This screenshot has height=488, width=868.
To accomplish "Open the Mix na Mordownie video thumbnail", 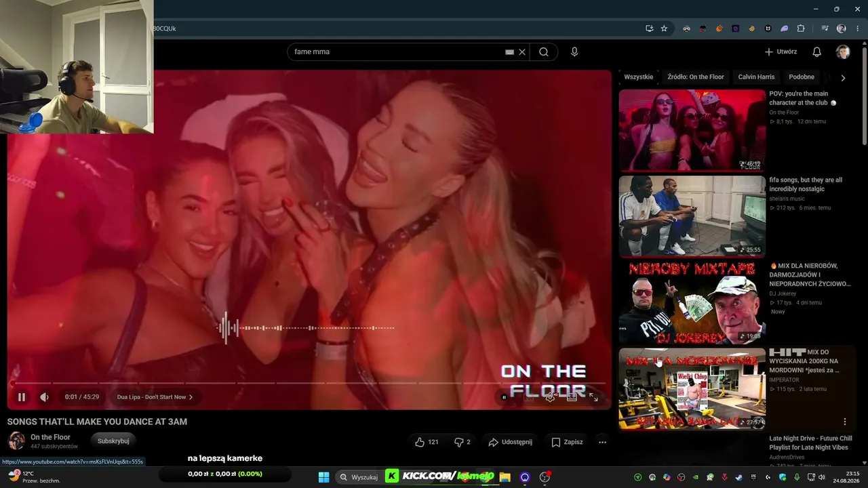I will click(x=692, y=388).
